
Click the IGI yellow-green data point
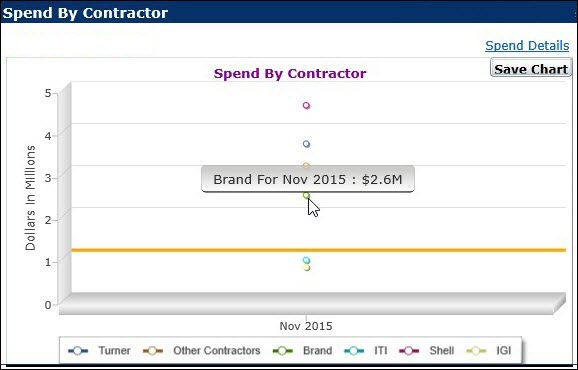tap(307, 268)
